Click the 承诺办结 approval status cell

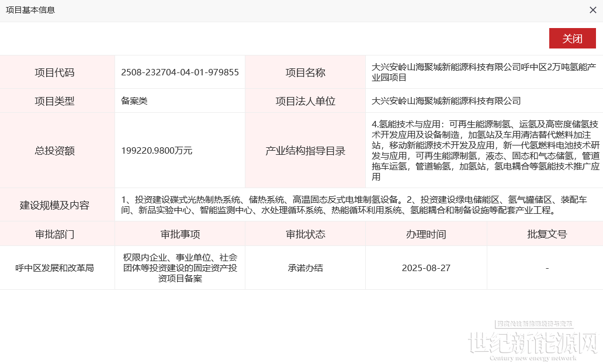(305, 268)
